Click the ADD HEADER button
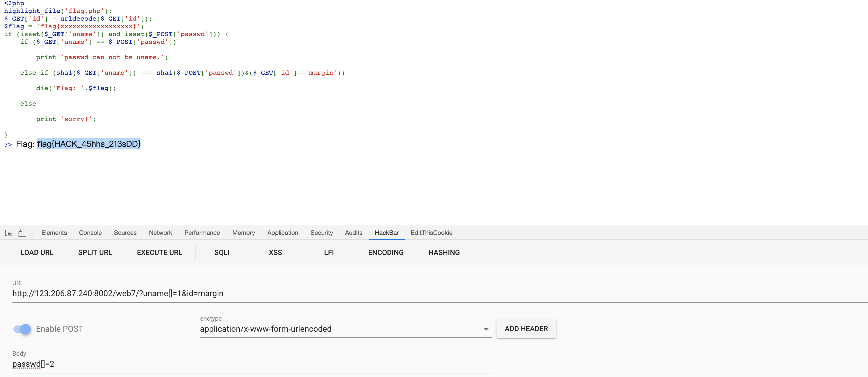This screenshot has height=377, width=868. click(526, 329)
